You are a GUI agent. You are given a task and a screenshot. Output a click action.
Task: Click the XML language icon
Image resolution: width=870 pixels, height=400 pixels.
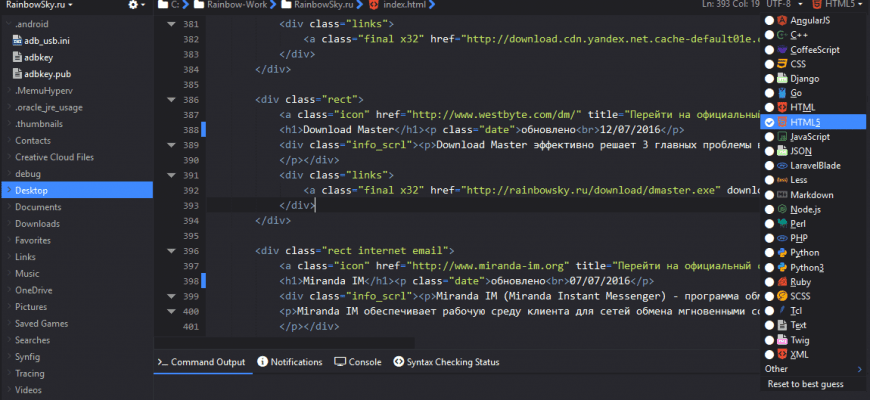(x=782, y=354)
